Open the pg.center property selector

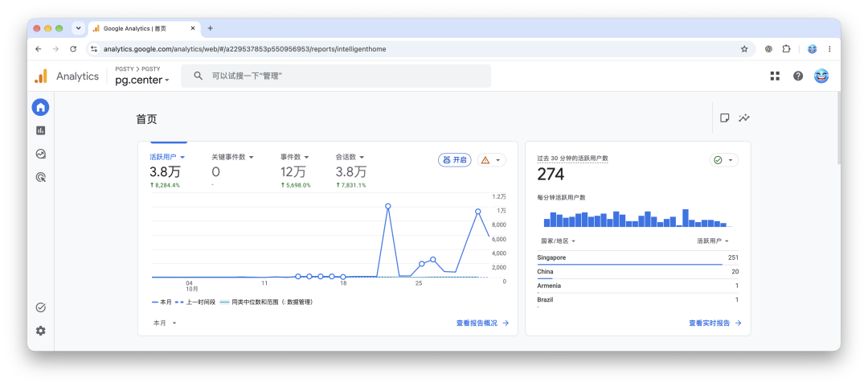coord(141,80)
